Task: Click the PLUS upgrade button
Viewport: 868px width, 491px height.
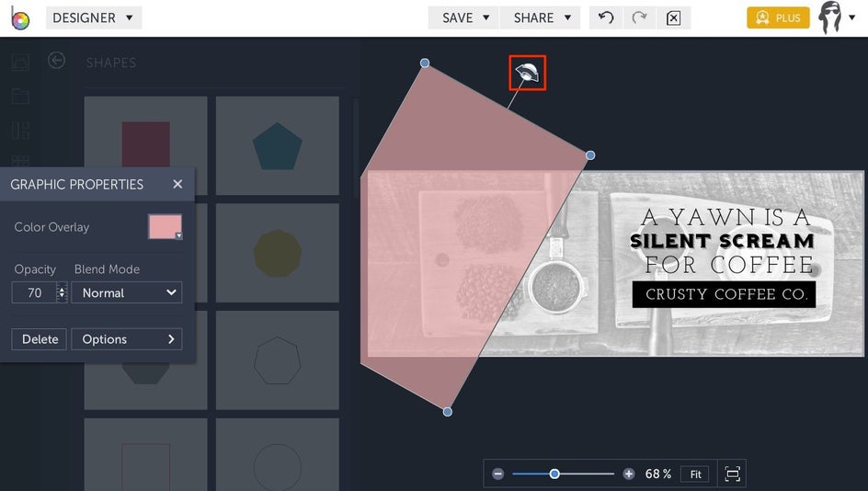Action: point(778,17)
